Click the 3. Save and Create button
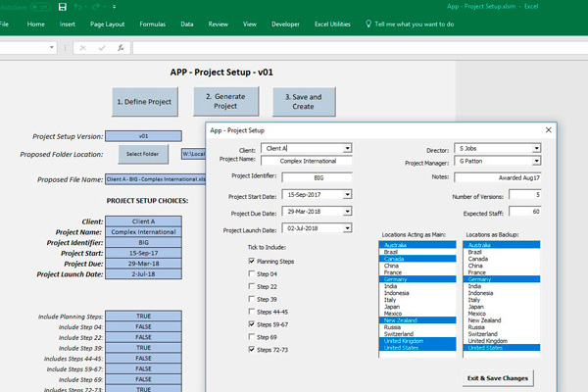588x392 pixels. click(x=304, y=102)
